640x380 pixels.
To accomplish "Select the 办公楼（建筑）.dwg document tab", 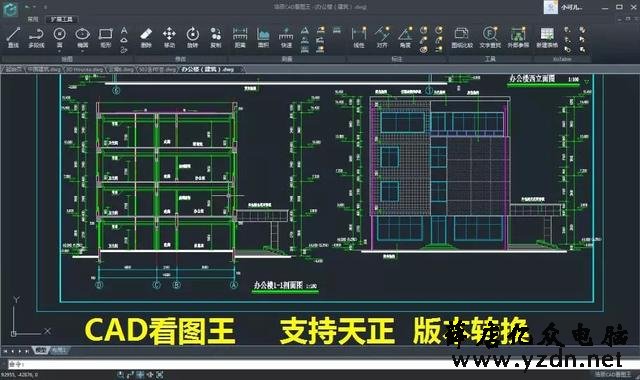I will pyautogui.click(x=208, y=69).
